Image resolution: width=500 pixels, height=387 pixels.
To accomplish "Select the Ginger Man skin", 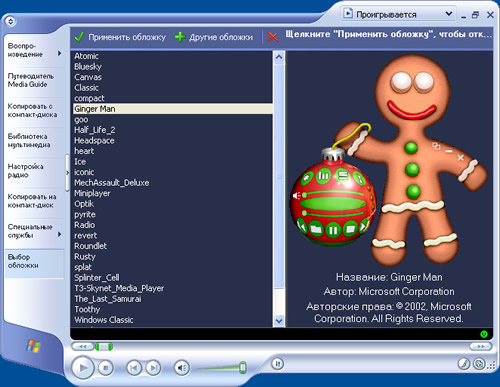I will pyautogui.click(x=173, y=109).
